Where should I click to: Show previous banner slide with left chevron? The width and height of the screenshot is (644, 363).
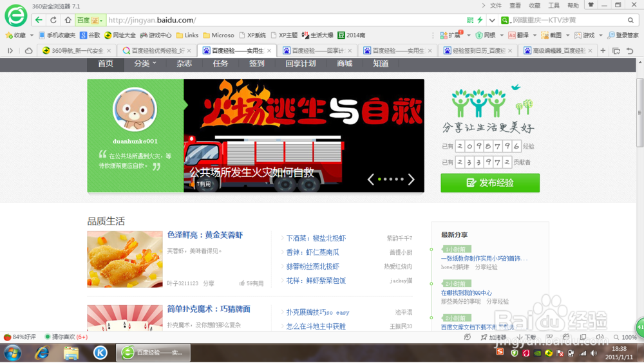370,179
